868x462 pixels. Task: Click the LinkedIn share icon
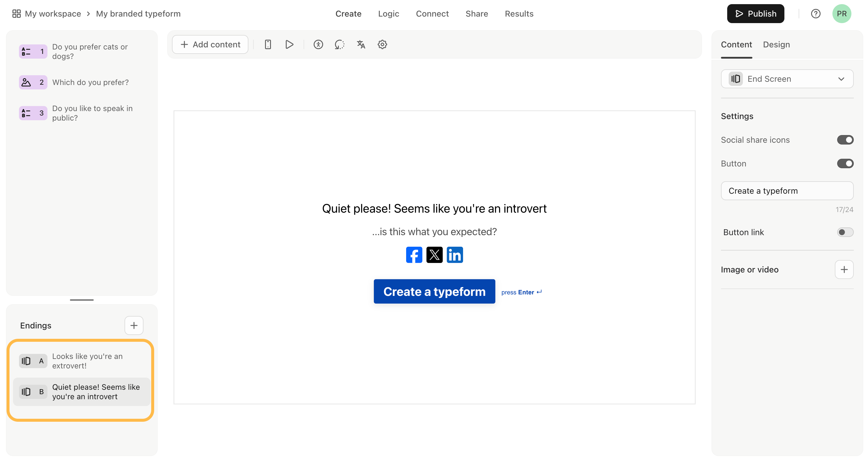[x=454, y=255]
